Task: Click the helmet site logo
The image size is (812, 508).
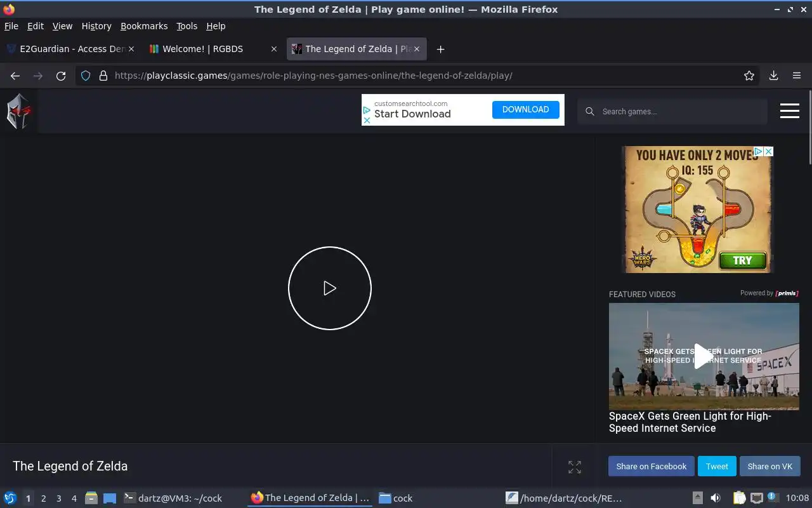Action: pos(18,111)
